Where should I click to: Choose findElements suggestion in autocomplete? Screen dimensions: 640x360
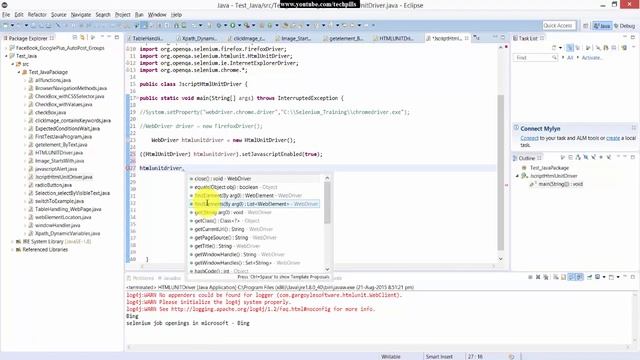[254, 204]
